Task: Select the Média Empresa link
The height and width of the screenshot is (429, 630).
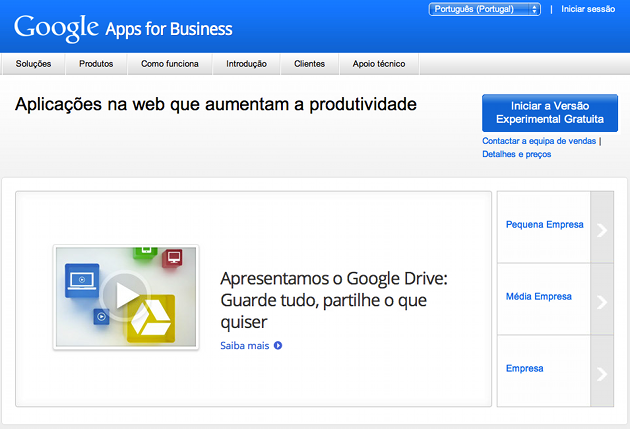Action: (538, 296)
